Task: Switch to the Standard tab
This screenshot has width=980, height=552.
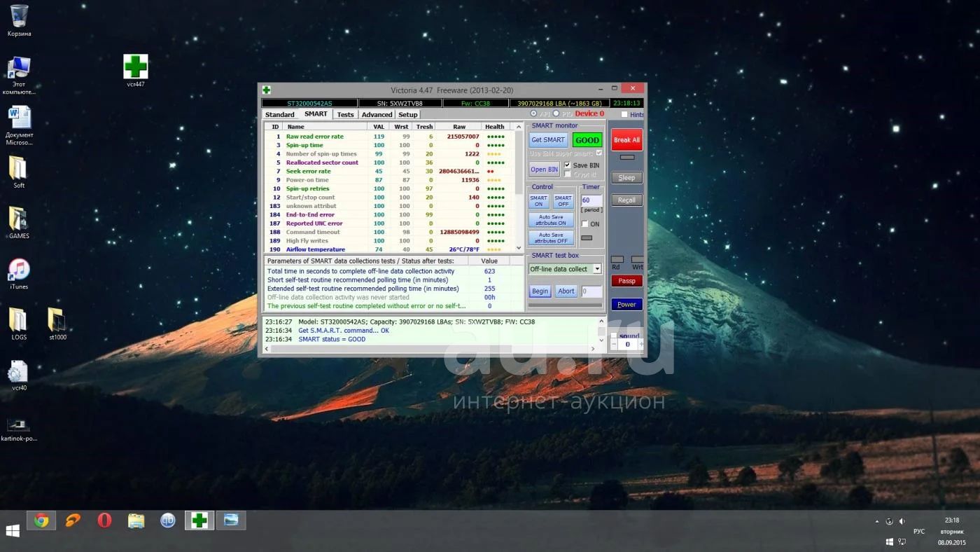Action: pyautogui.click(x=279, y=115)
